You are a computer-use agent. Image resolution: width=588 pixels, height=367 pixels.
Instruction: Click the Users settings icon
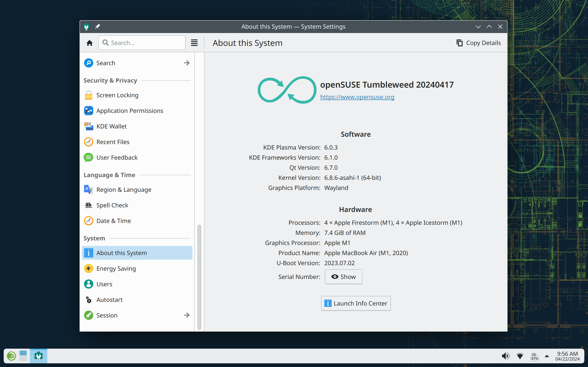(88, 284)
